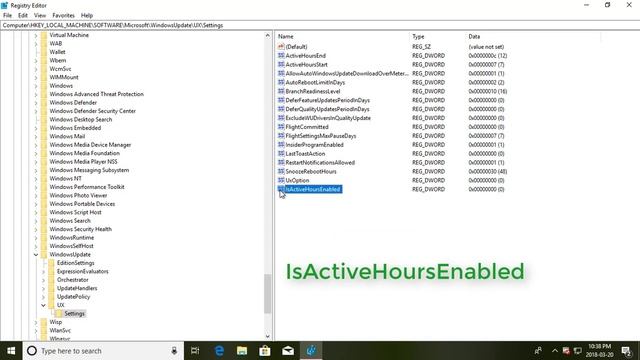This screenshot has width=640, height=360.
Task: Click the AutoRebootLimitInDays value icon
Action: 281,82
